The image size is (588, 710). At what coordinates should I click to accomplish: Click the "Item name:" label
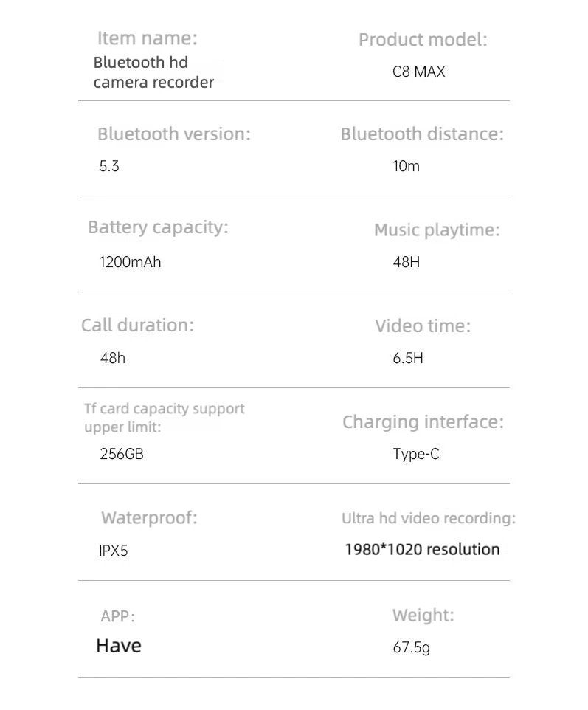tap(147, 38)
